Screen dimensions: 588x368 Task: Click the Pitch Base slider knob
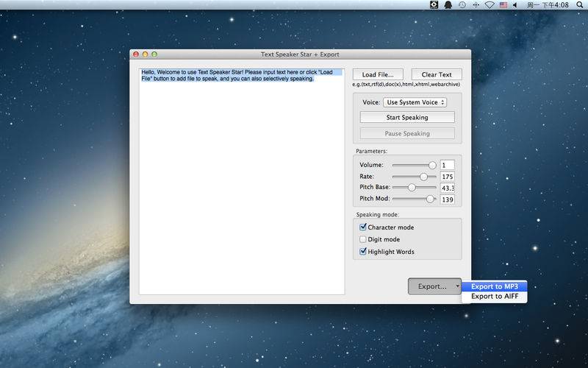412,188
